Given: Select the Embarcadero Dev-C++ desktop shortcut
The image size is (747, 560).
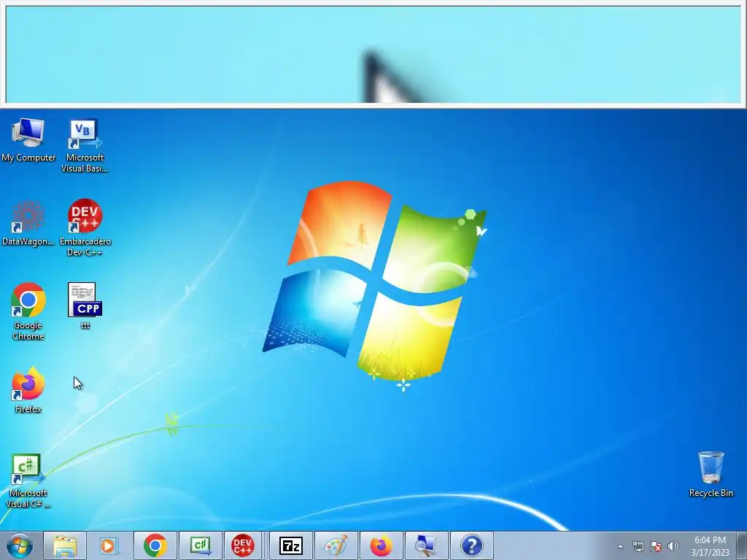Looking at the screenshot, I should [x=85, y=229].
